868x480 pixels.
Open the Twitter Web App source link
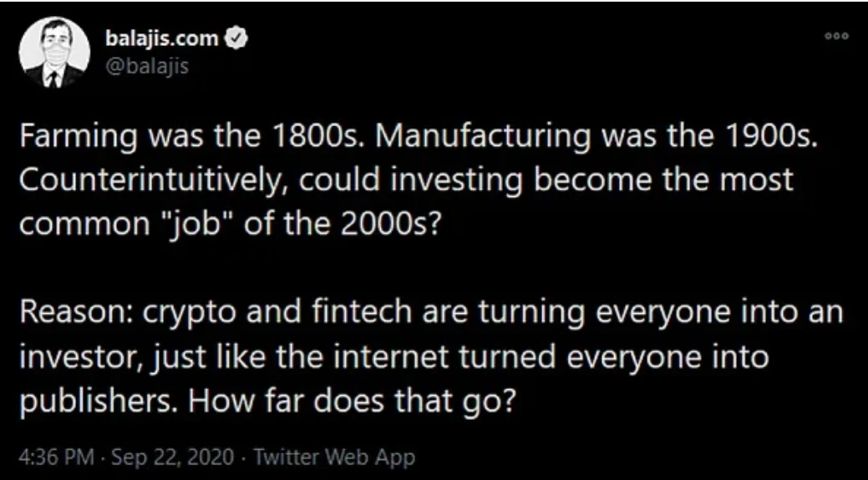point(334,457)
